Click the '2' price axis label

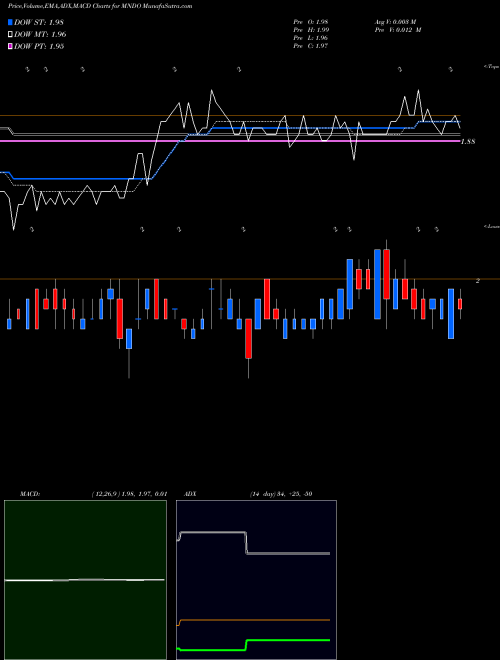(478, 281)
